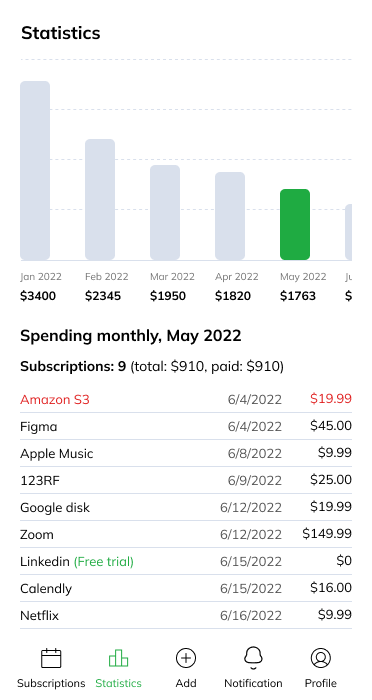Open the Netflix subscription entry
The height and width of the screenshot is (700, 372).
point(186,615)
